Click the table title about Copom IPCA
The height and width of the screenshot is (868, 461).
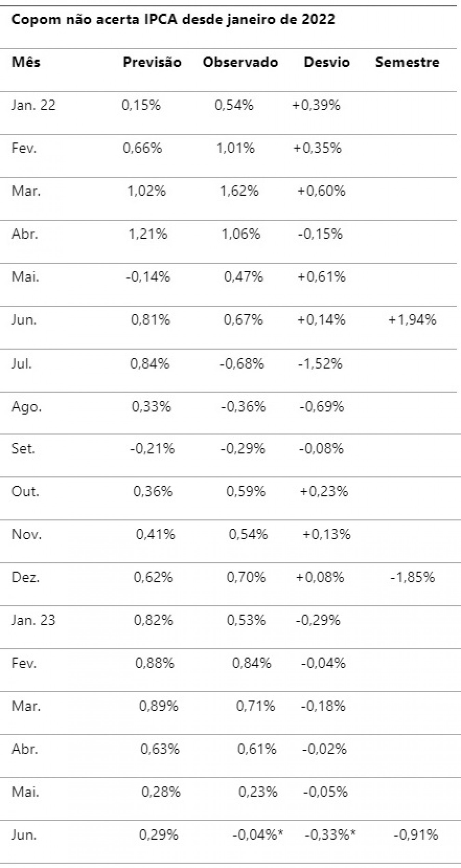pyautogui.click(x=173, y=20)
